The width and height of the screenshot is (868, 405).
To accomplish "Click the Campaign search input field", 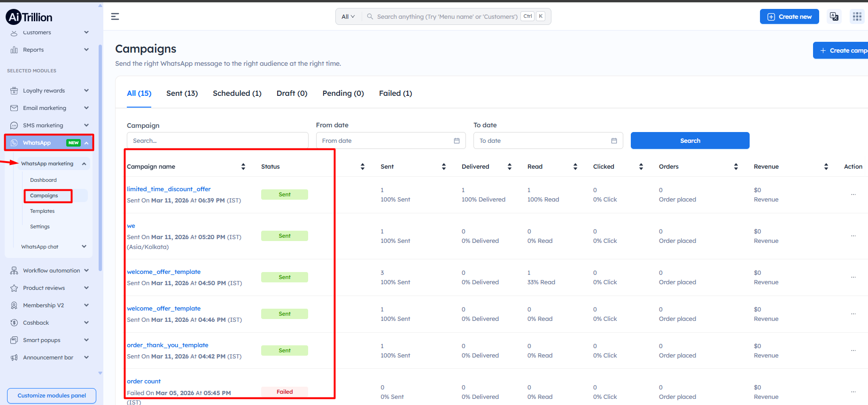I will point(217,140).
